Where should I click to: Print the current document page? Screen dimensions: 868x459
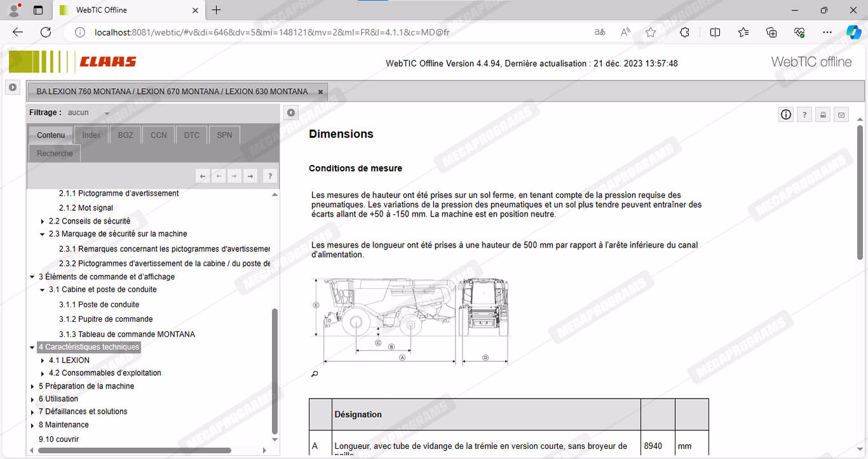coord(823,115)
